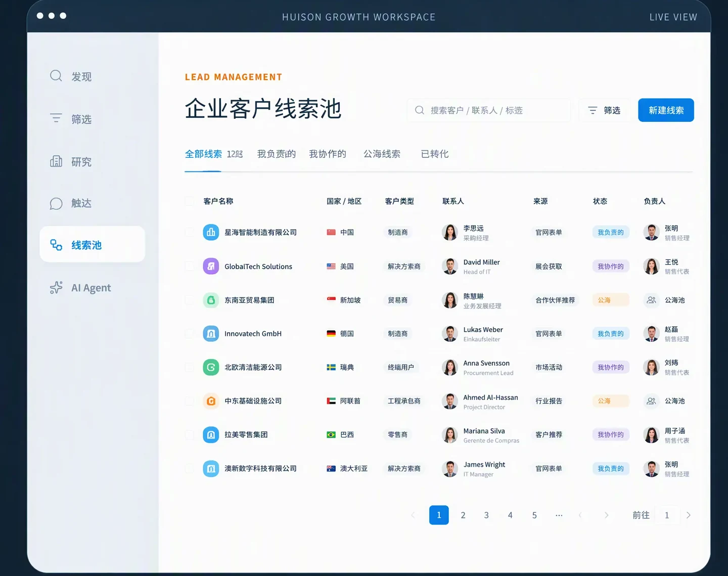Check the 北欧清洁能源公司 row checkbox
The height and width of the screenshot is (576, 728).
click(x=189, y=367)
